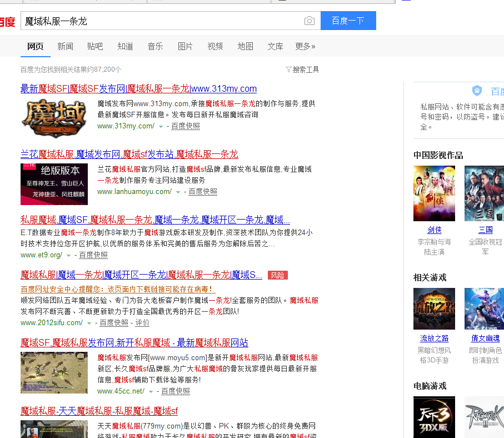The image size is (504, 438).
Task: Click the green URL www.45cc.net/
Action: tap(121, 391)
